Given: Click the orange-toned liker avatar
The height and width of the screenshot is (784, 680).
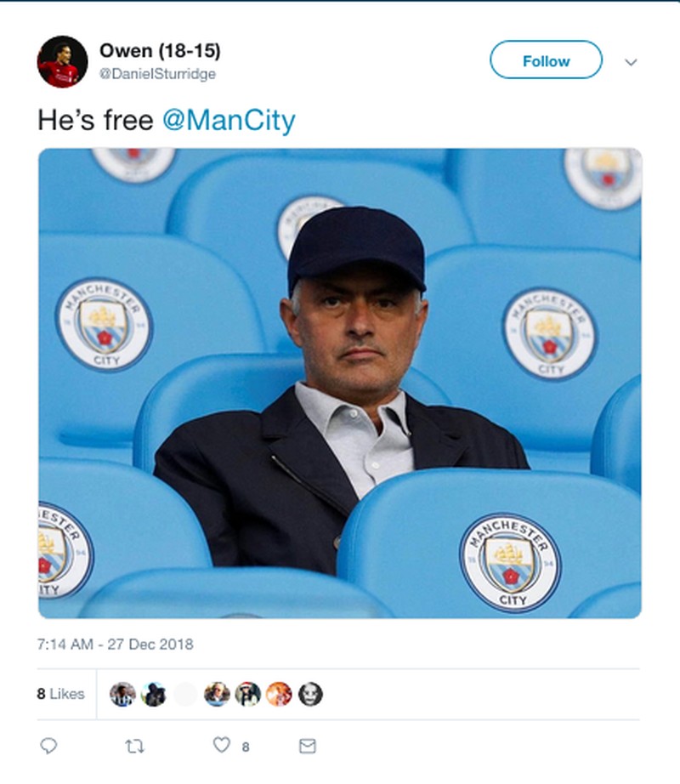Looking at the screenshot, I should pyautogui.click(x=279, y=694).
